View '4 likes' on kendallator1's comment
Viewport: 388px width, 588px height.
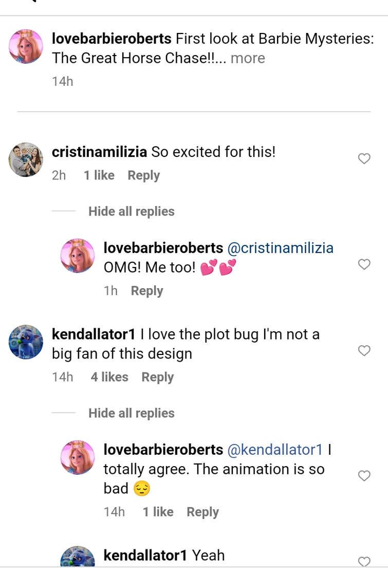109,377
